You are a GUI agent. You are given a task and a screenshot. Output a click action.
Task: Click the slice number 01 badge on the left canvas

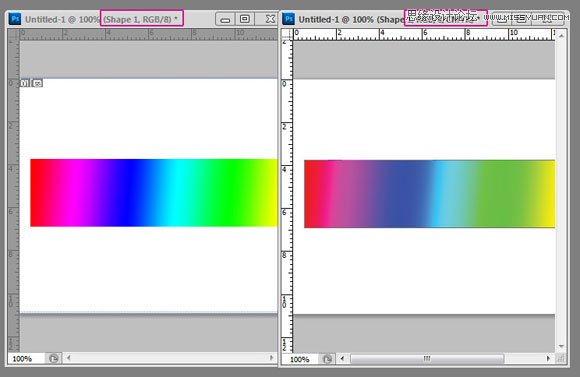(24, 83)
